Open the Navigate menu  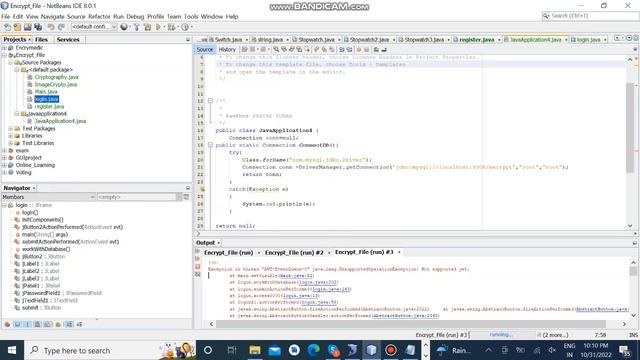[52, 16]
